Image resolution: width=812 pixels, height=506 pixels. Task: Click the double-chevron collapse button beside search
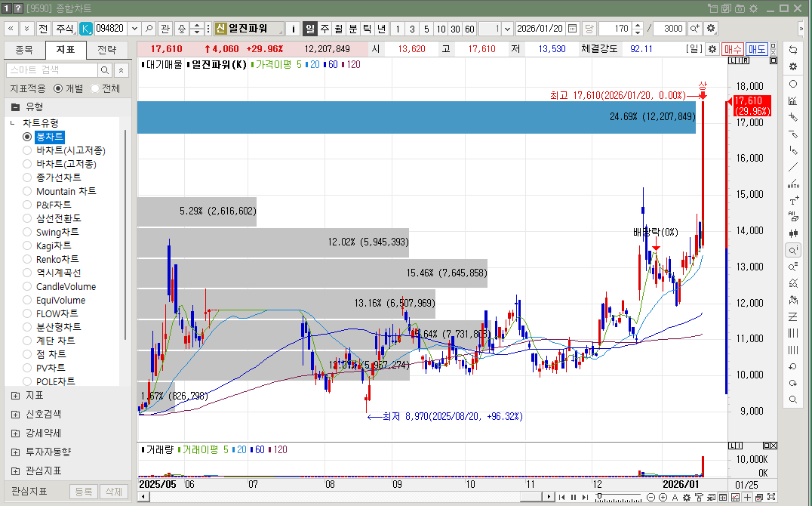(x=121, y=70)
